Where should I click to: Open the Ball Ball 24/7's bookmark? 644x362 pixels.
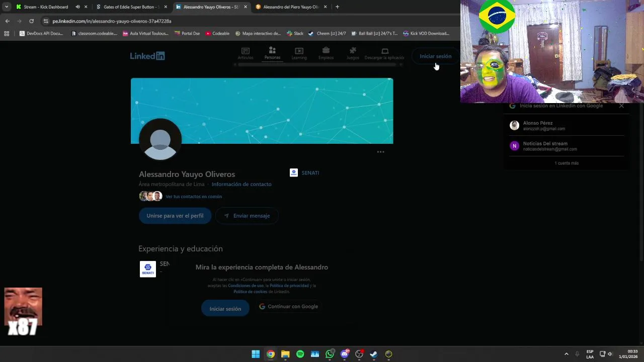374,34
